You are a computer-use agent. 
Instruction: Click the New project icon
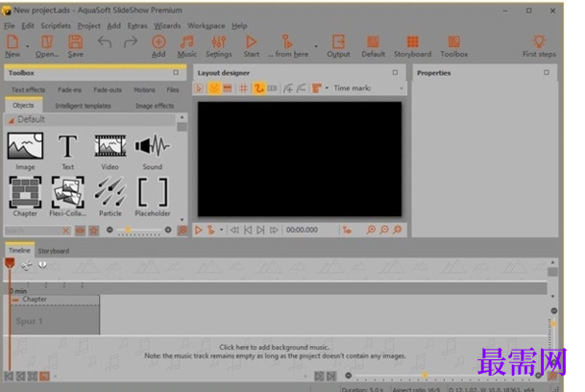(x=12, y=46)
